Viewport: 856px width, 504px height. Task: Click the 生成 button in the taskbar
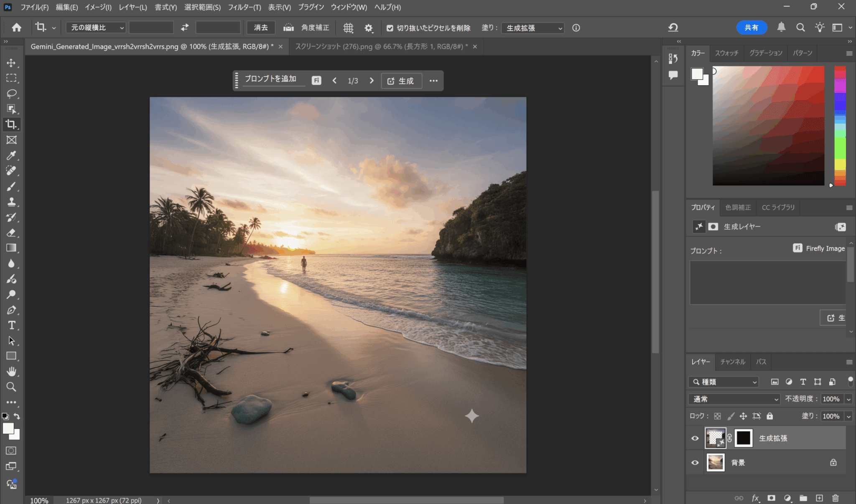pos(401,81)
